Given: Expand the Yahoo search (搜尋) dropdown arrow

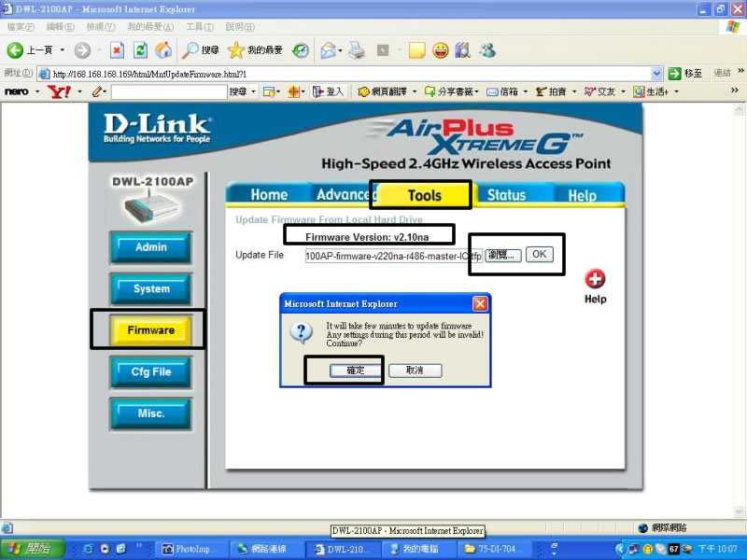Looking at the screenshot, I should (x=254, y=91).
